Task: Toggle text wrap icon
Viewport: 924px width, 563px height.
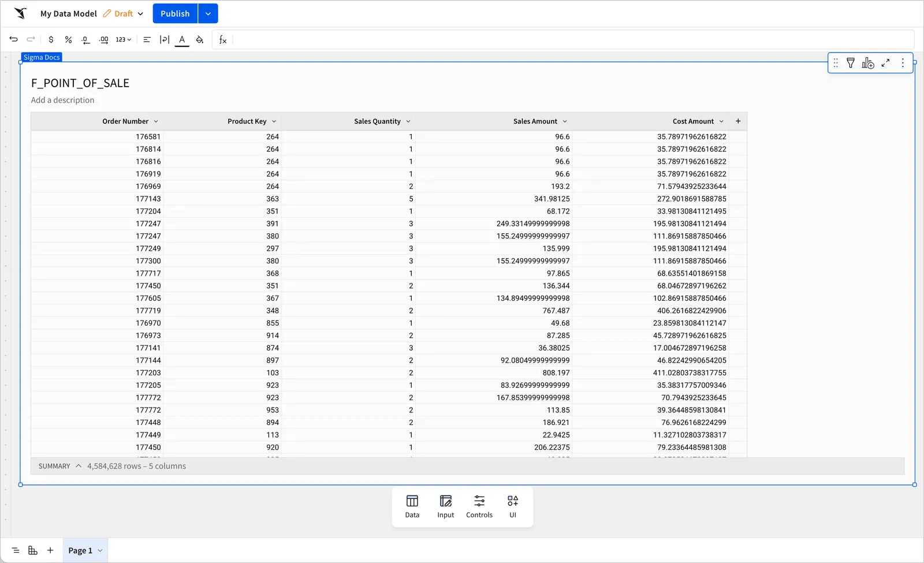Action: 165,39
